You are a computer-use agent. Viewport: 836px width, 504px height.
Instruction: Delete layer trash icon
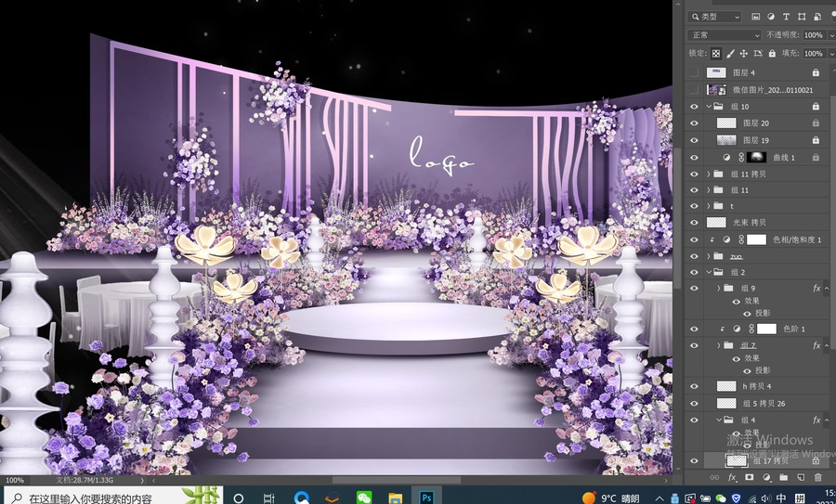click(817, 477)
